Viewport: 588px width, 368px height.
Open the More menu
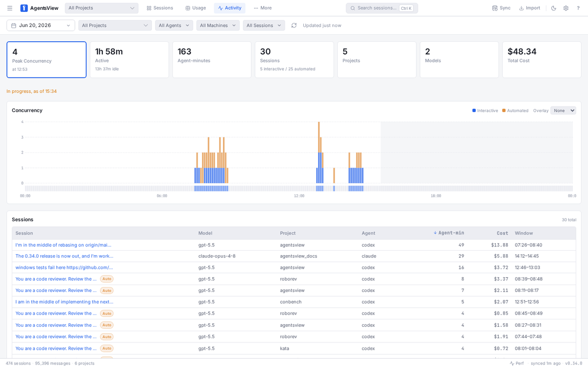click(263, 8)
